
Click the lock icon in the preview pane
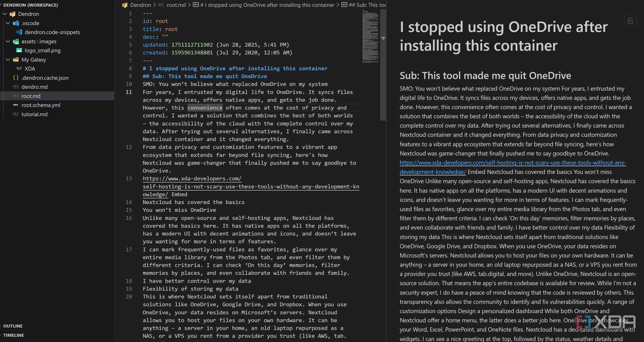click(630, 21)
